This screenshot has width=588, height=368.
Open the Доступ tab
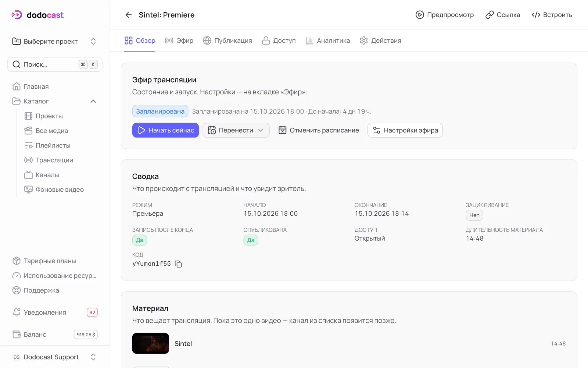[x=279, y=40]
